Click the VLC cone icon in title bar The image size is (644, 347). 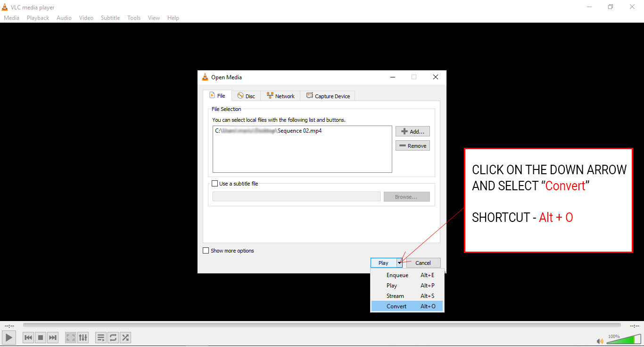point(5,7)
